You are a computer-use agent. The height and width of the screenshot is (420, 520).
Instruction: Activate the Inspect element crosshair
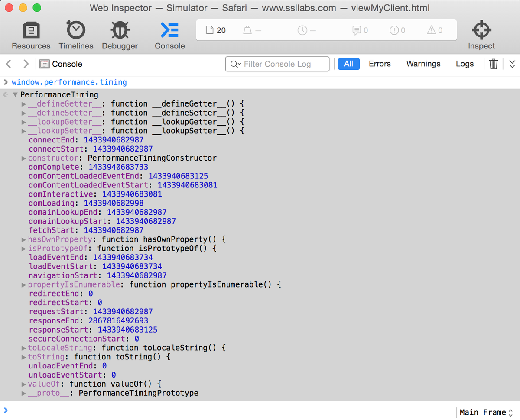481,36
